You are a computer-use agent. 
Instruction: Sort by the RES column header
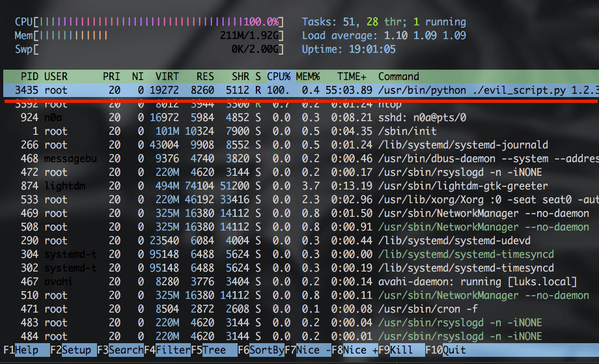(x=205, y=76)
